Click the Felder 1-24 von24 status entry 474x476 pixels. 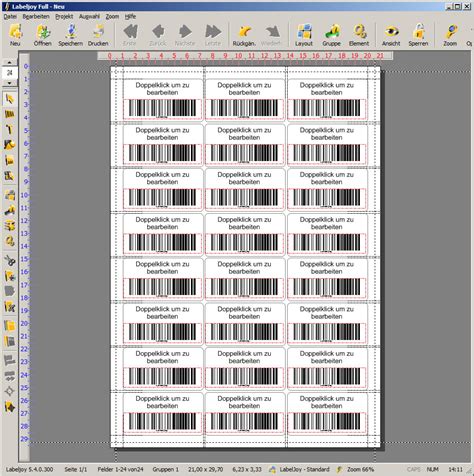tap(120, 470)
